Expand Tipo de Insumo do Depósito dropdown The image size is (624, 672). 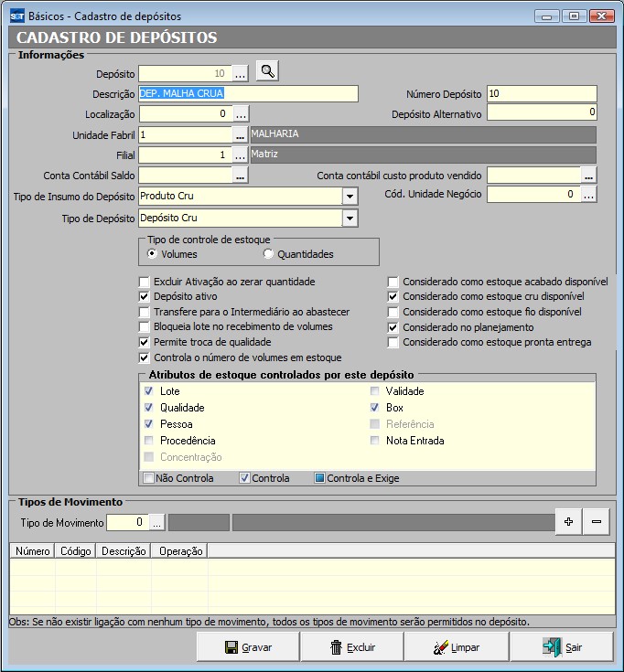point(350,196)
